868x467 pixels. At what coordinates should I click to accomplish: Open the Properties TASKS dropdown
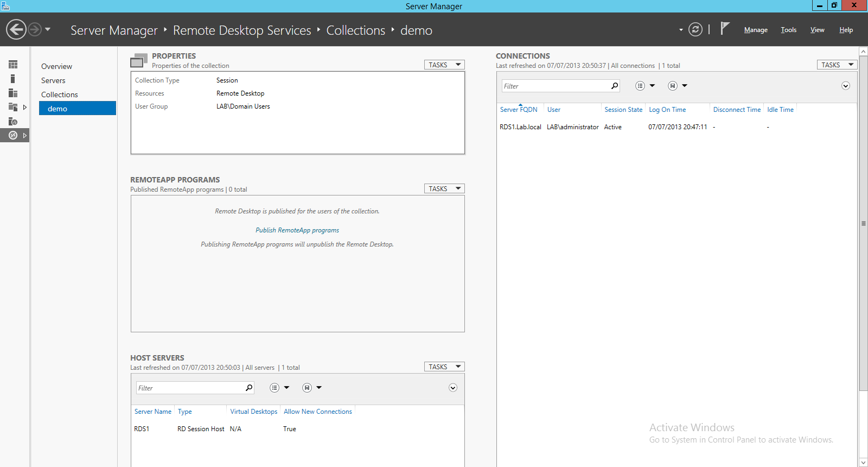click(444, 65)
